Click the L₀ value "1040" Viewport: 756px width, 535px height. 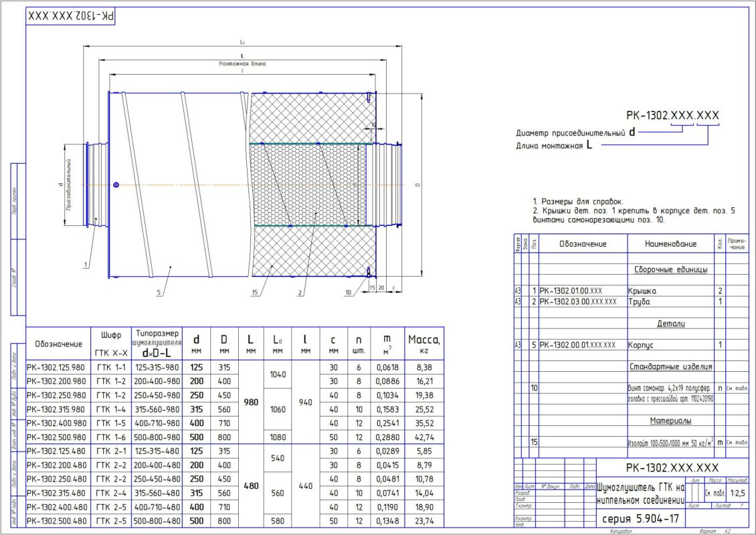click(278, 374)
